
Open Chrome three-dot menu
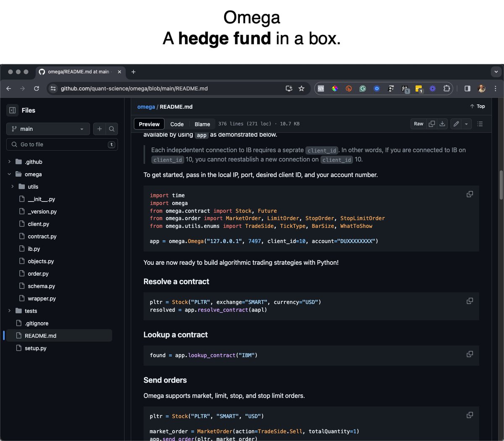(x=496, y=88)
